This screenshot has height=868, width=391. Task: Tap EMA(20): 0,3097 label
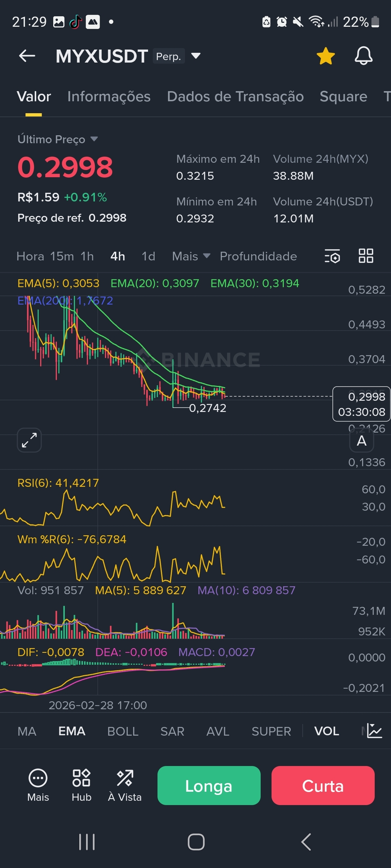(x=155, y=283)
